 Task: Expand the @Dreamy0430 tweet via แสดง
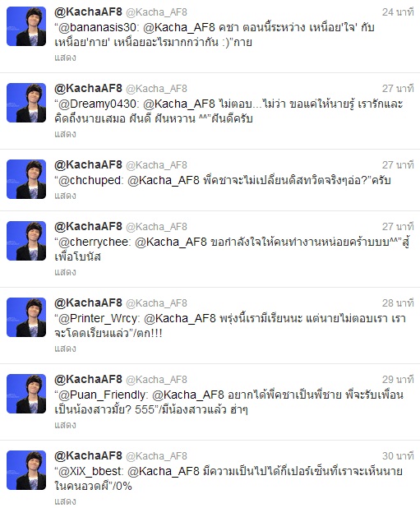[x=65, y=134]
